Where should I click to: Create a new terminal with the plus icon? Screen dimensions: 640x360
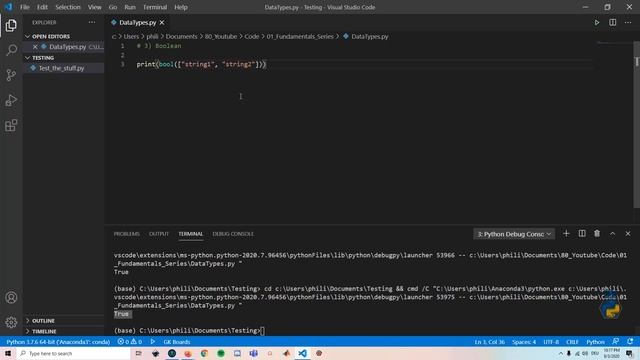pos(566,233)
